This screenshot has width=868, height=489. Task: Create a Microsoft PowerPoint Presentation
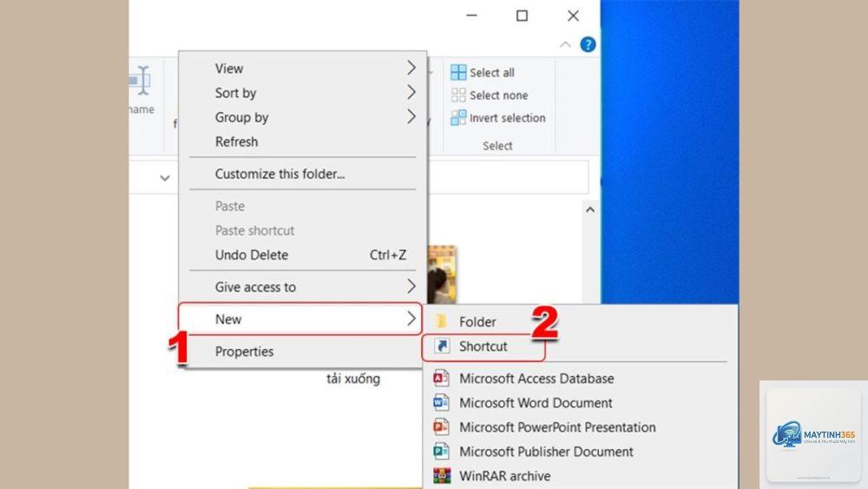[580, 427]
